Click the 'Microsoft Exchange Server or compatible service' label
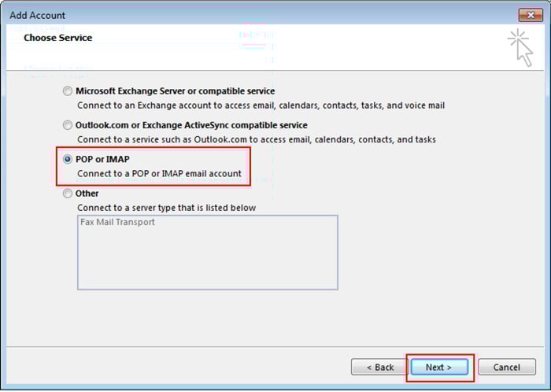 click(x=175, y=91)
